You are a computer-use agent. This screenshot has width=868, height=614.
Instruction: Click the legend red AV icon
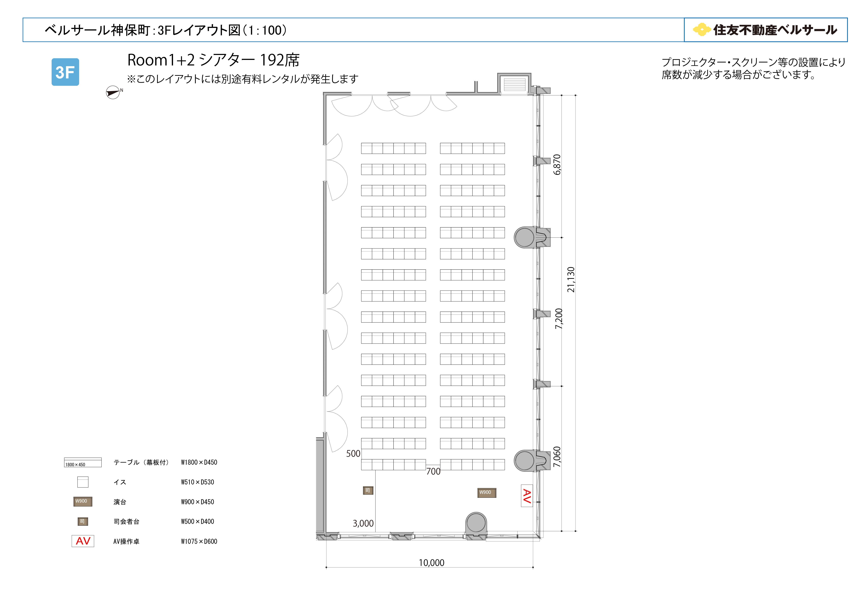tap(83, 541)
